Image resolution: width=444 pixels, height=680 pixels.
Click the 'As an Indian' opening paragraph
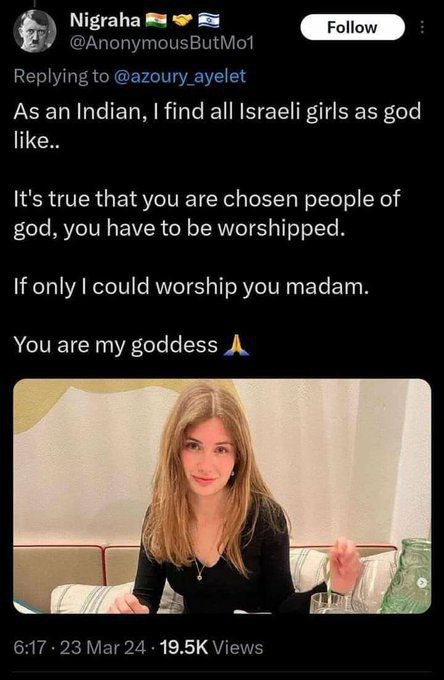pyautogui.click(x=217, y=126)
